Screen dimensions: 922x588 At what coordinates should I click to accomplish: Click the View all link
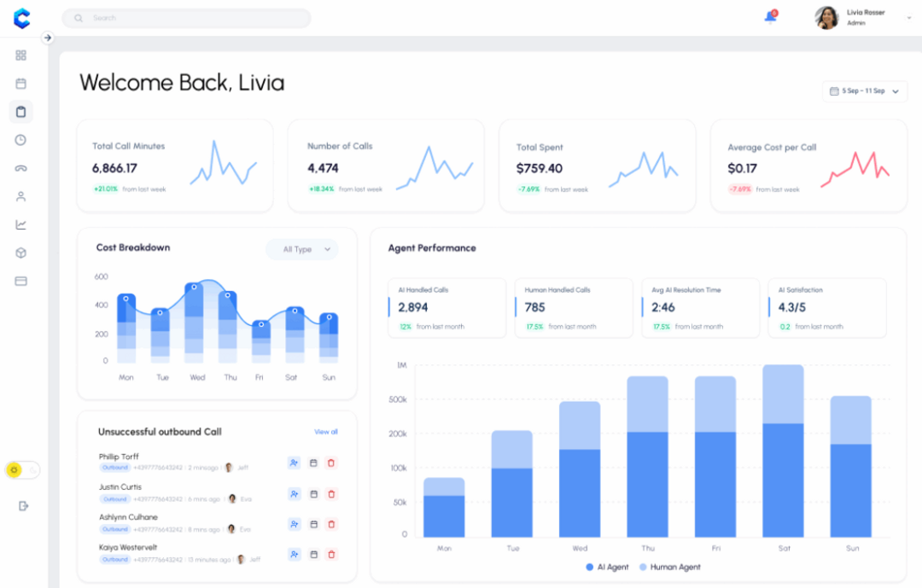[x=325, y=432]
